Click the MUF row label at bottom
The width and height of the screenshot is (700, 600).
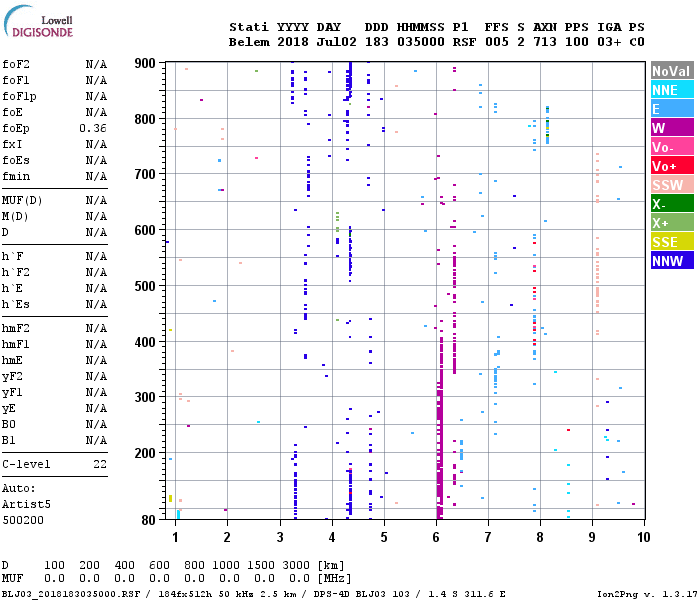[12, 579]
